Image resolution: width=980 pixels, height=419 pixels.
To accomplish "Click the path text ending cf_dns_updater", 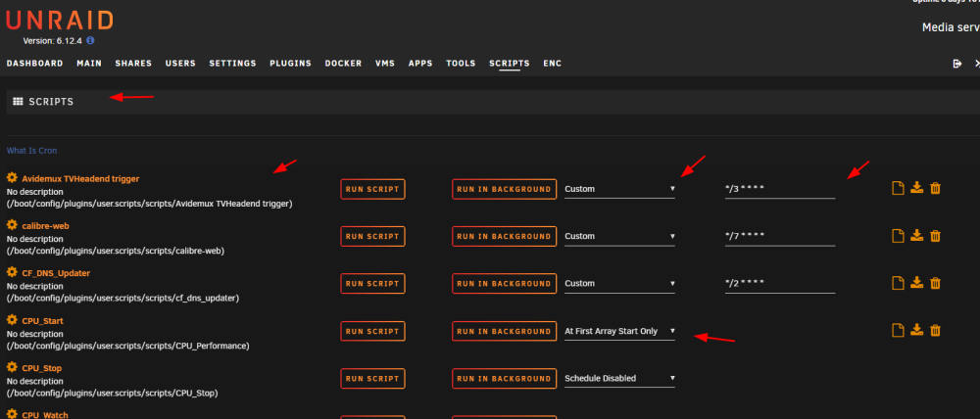I will (x=123, y=298).
